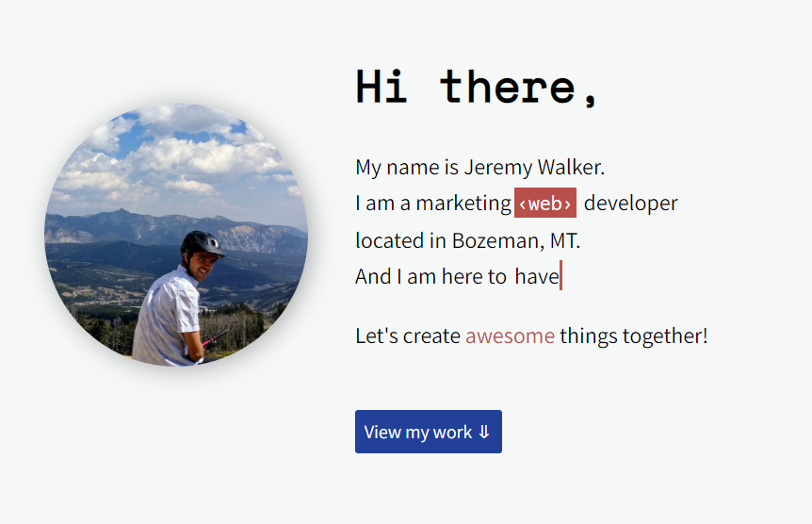Click the word developer

tap(630, 204)
